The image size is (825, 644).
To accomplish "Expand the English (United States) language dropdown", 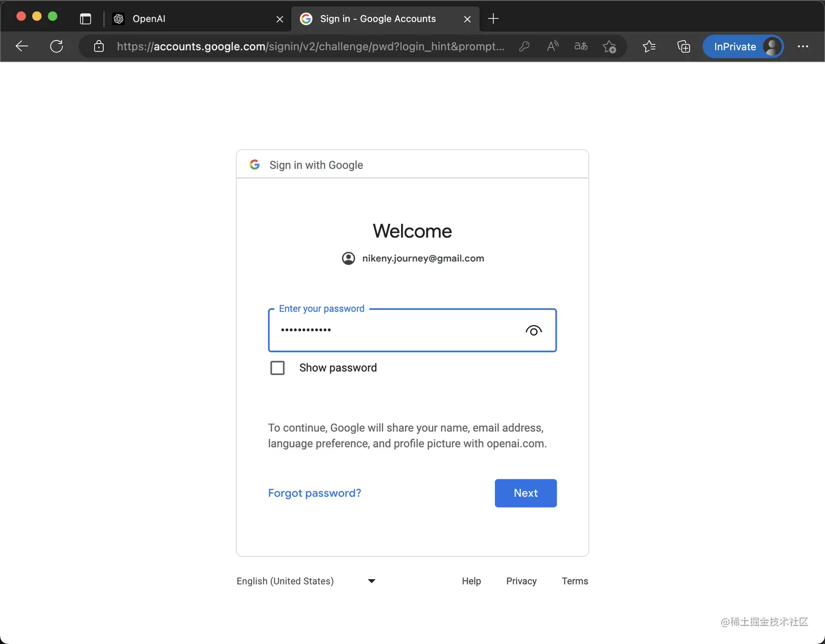I will click(x=306, y=581).
